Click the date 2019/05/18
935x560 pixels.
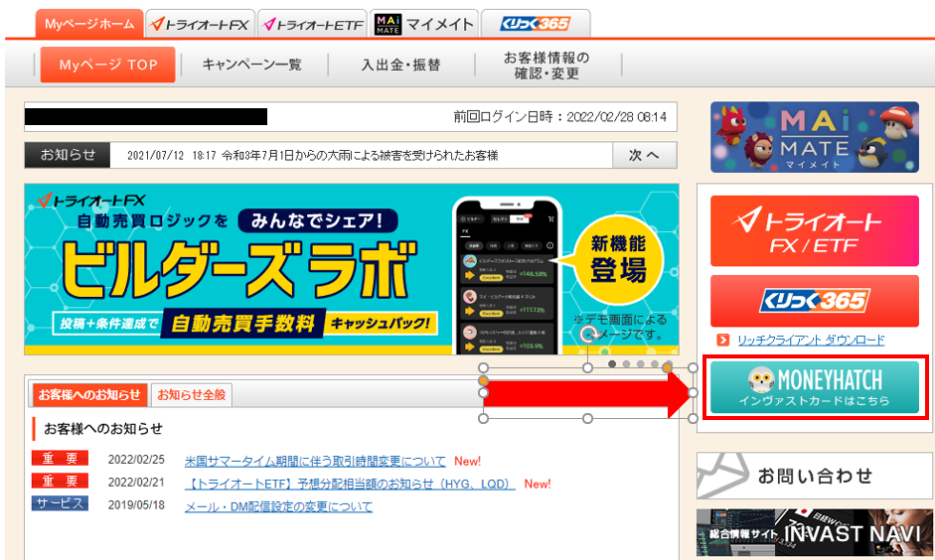click(x=136, y=505)
